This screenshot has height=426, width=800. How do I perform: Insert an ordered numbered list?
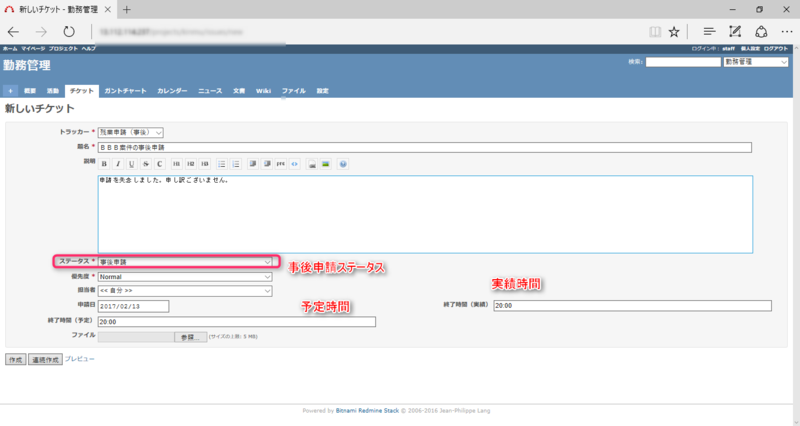(236, 164)
